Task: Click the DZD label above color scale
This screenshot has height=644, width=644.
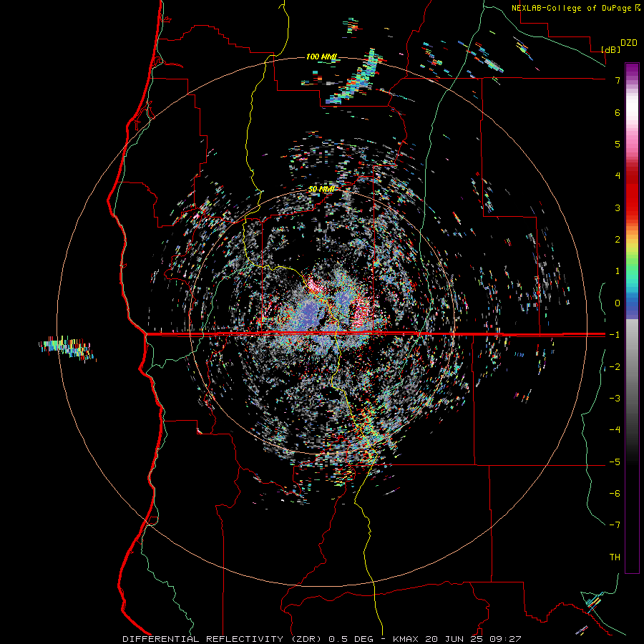Action: (x=629, y=43)
